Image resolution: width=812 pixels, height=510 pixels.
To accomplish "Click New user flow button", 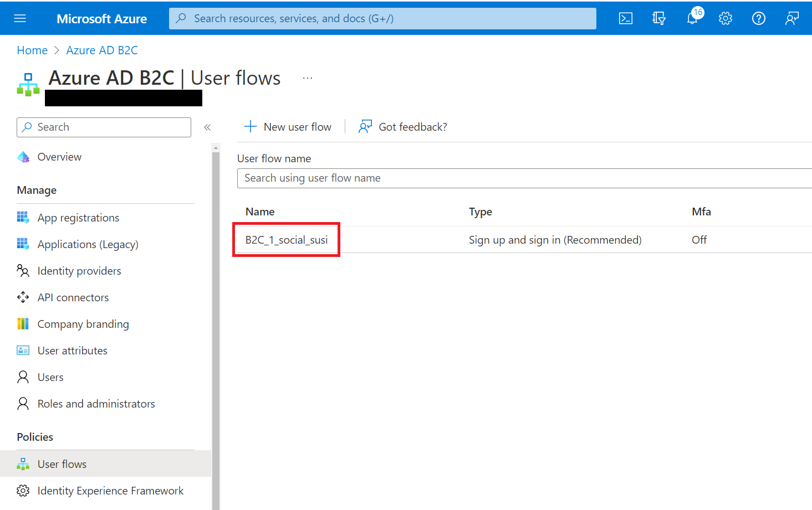I will click(288, 127).
